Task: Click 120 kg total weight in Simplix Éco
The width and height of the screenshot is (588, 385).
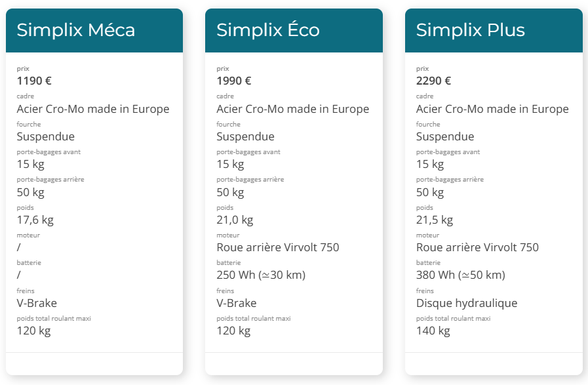Action: (233, 331)
